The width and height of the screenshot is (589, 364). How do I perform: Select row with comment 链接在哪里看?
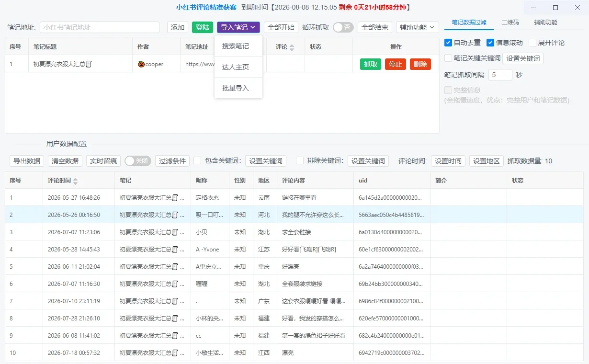pos(294,197)
